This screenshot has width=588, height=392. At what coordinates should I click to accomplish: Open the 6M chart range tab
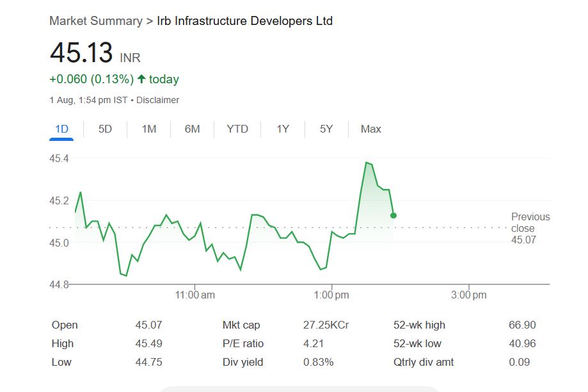(x=192, y=129)
